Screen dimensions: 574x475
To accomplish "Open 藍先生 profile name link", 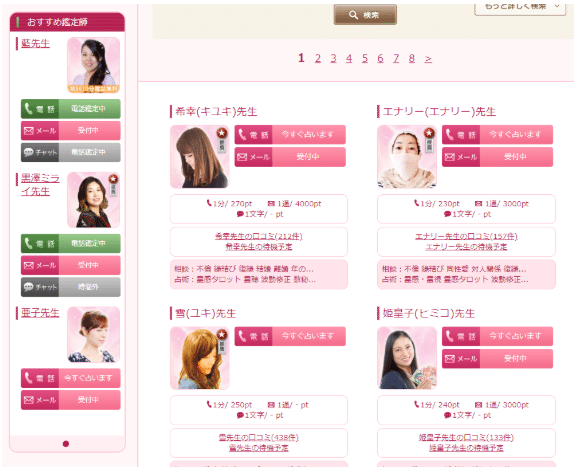I will 35,44.
